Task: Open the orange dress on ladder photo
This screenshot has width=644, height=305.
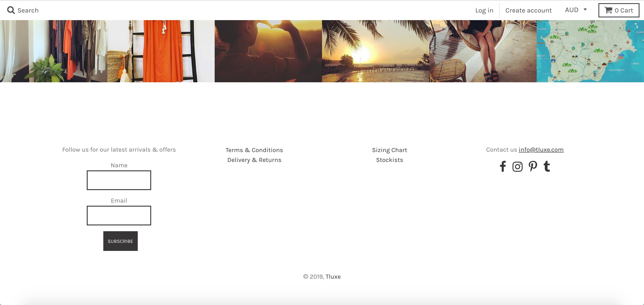Action: tap(161, 51)
